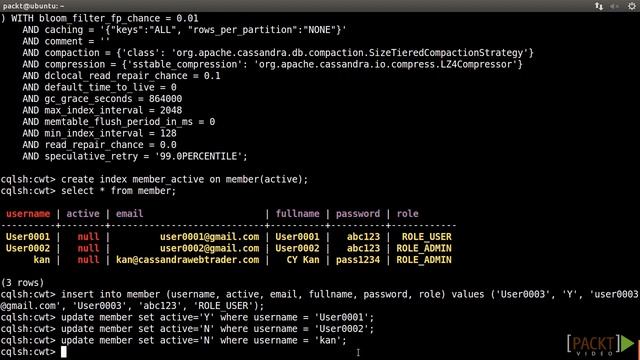The height and width of the screenshot is (360, 640).
Task: Click 'pass1234' password cell
Action: (358, 260)
